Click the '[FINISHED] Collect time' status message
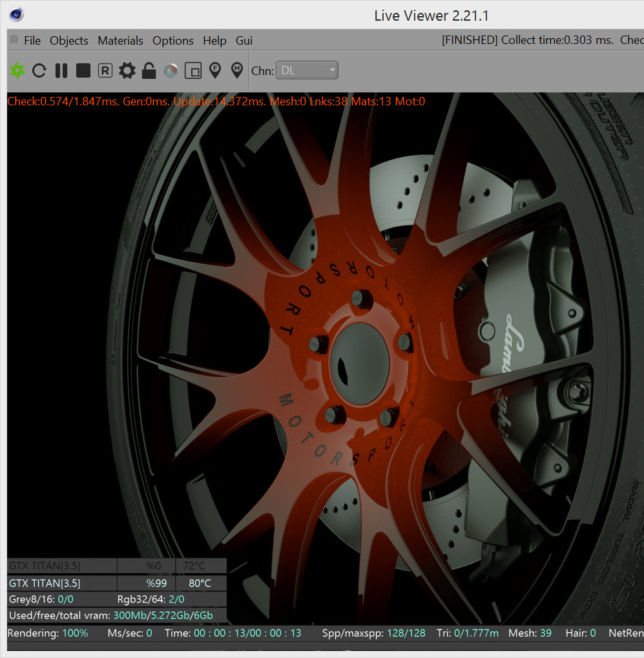This screenshot has height=658, width=644. (x=528, y=40)
